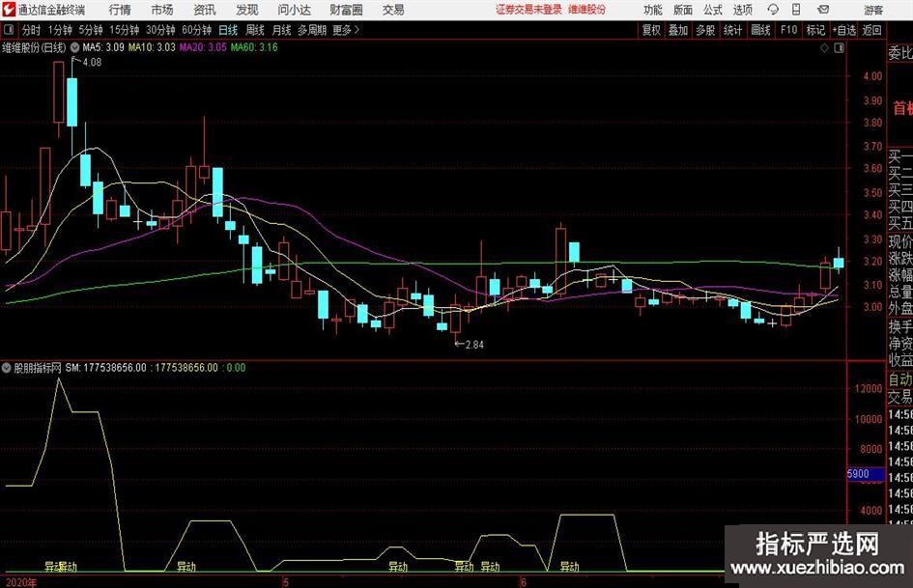The height and width of the screenshot is (588, 913).
Task: Switch to 分时 chart period
Action: click(x=31, y=30)
